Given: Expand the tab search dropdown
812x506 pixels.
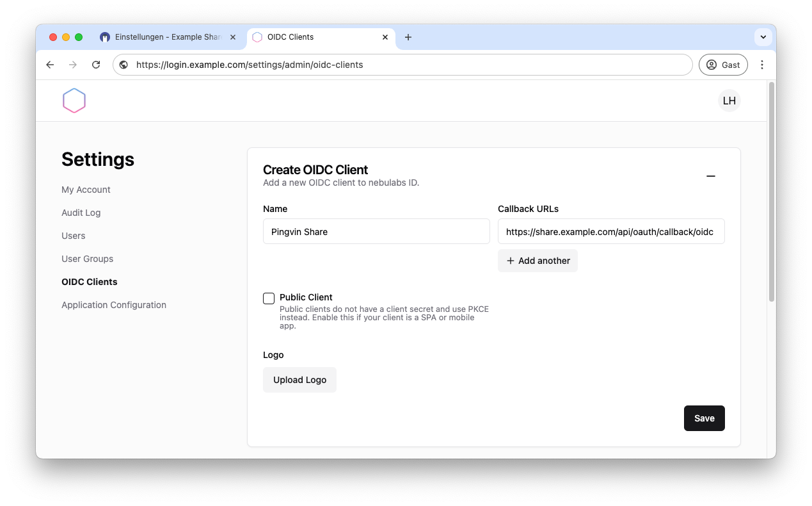Looking at the screenshot, I should click(x=763, y=37).
